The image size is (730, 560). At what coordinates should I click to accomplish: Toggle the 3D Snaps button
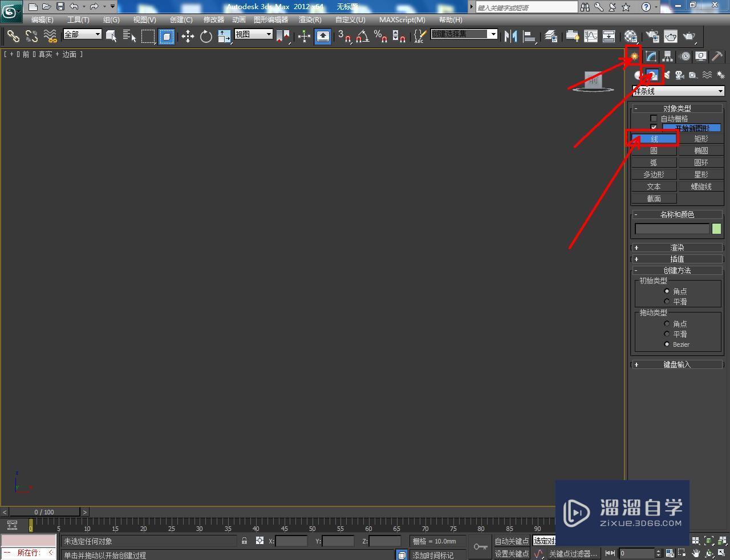[x=344, y=36]
